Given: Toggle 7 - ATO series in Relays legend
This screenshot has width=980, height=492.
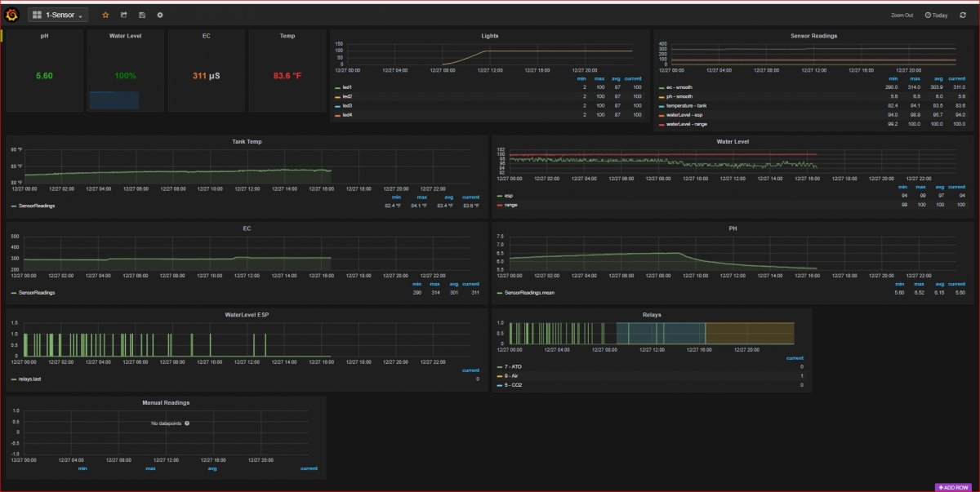Looking at the screenshot, I should [x=512, y=366].
